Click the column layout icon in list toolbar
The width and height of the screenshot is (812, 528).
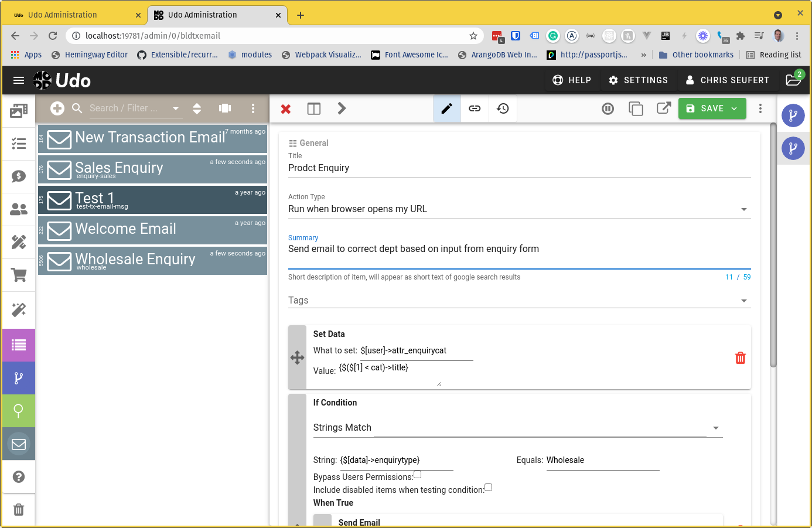[x=225, y=108]
